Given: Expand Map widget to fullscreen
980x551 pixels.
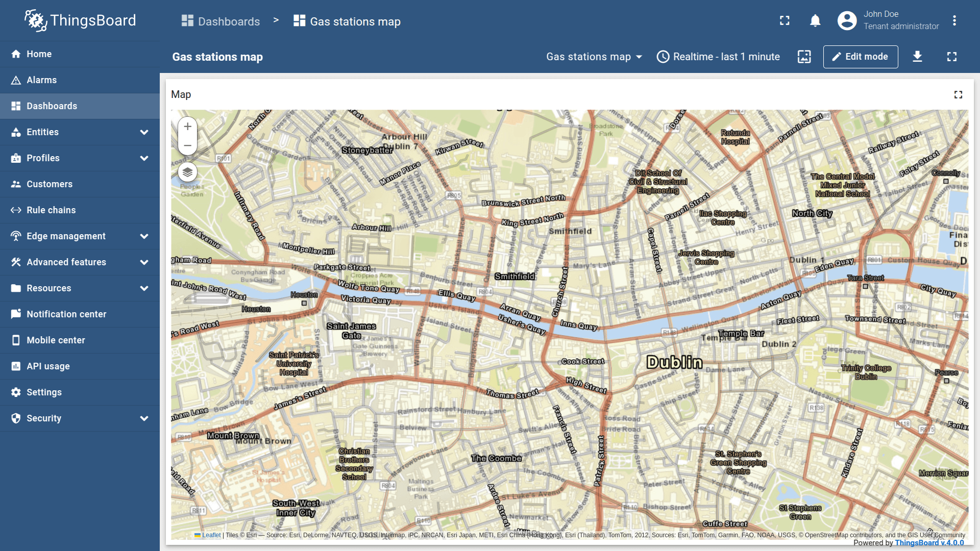Looking at the screenshot, I should [x=958, y=95].
